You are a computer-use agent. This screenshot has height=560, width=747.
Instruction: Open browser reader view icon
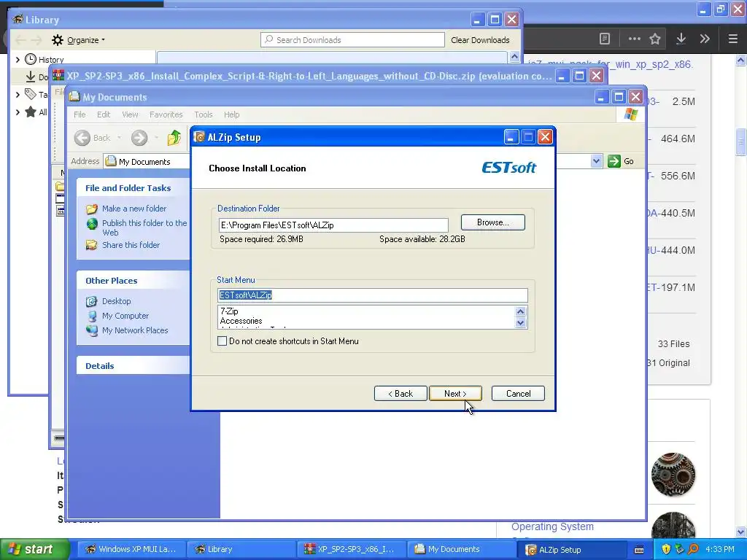604,39
